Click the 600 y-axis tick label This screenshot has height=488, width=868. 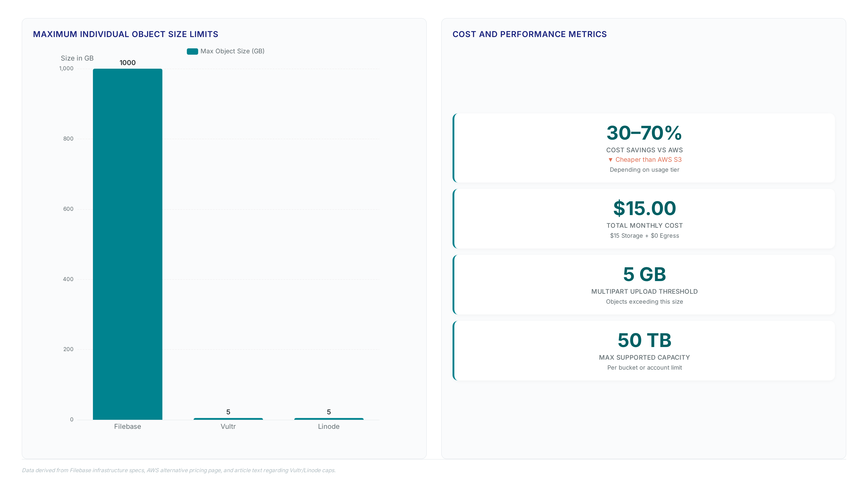coord(68,209)
